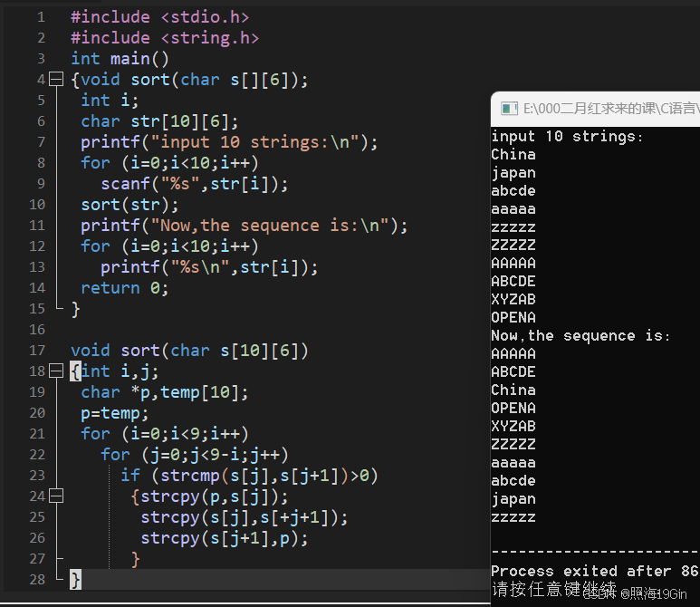Click 'char *p,temp[10];' line
The width and height of the screenshot is (700, 607).
[165, 392]
